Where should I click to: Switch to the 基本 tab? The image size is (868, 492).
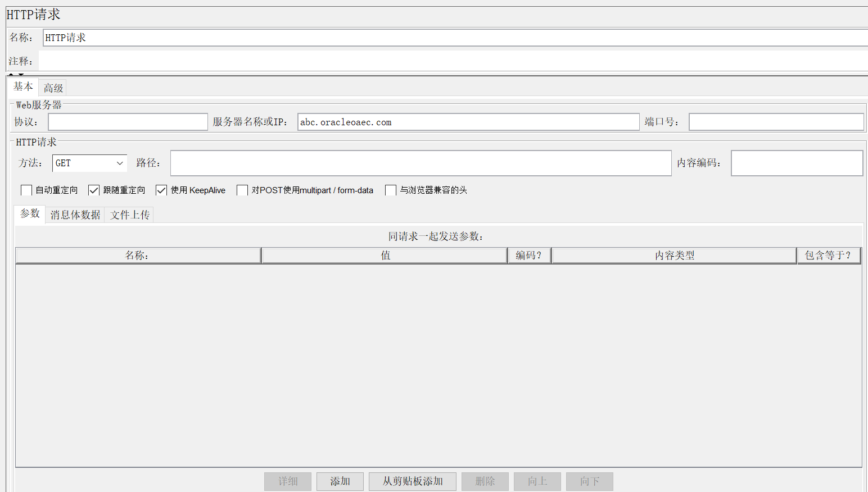23,87
